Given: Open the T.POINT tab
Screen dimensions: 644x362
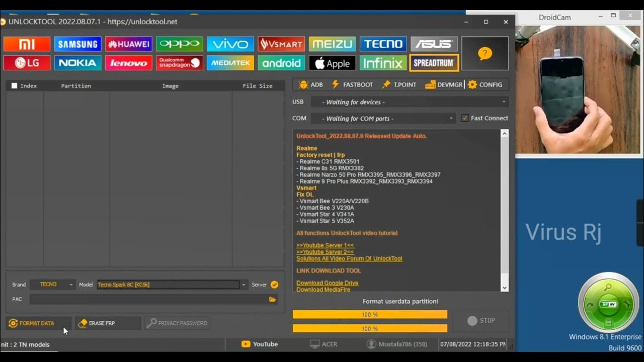Looking at the screenshot, I should (399, 84).
